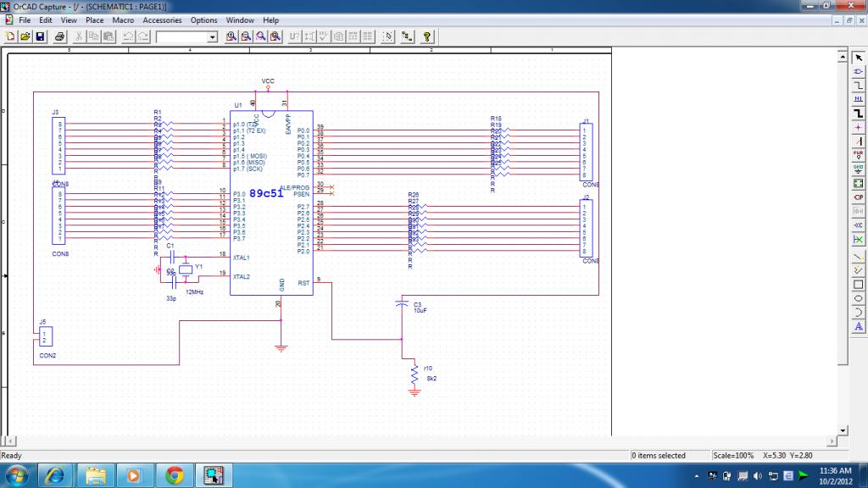Save the schematic with the floppy icon
Image resolution: width=868 pixels, height=488 pixels.
pyautogui.click(x=40, y=36)
